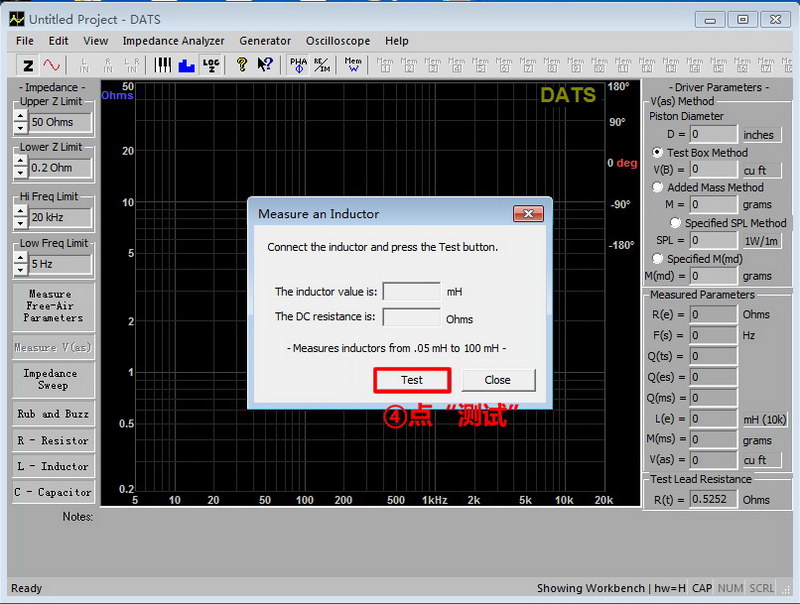
Task: Select the Specified SPL Method option
Action: (x=675, y=223)
